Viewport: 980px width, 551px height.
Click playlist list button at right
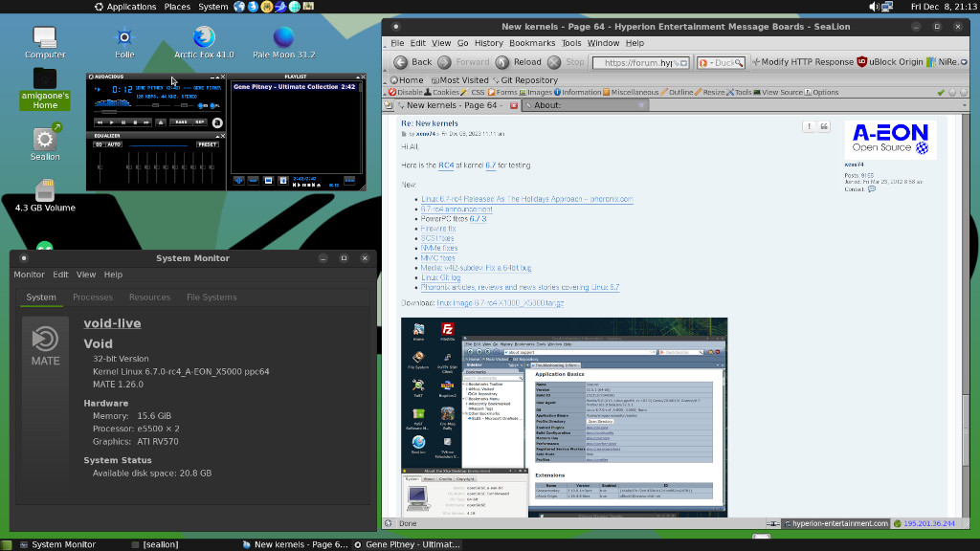click(x=349, y=181)
